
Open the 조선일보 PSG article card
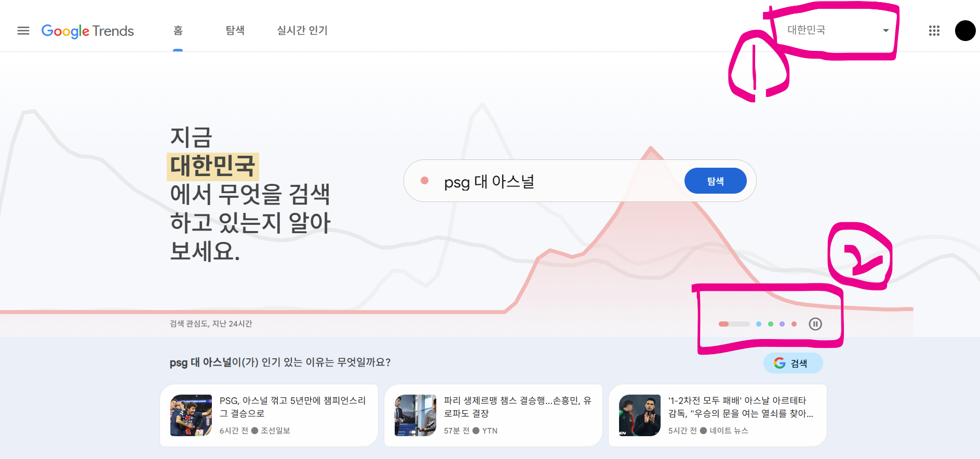click(269, 415)
